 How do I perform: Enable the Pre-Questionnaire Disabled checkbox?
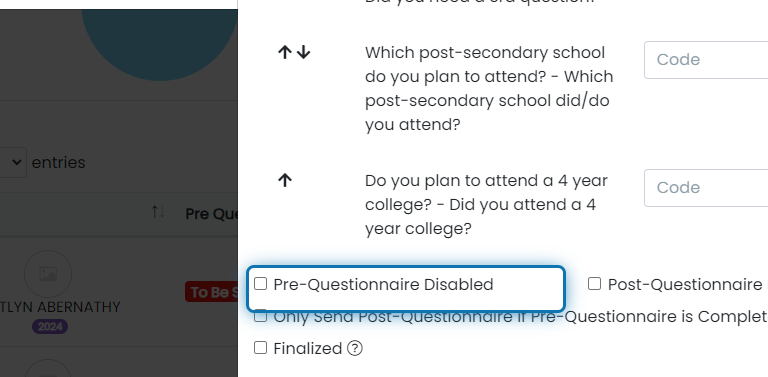[x=261, y=283]
